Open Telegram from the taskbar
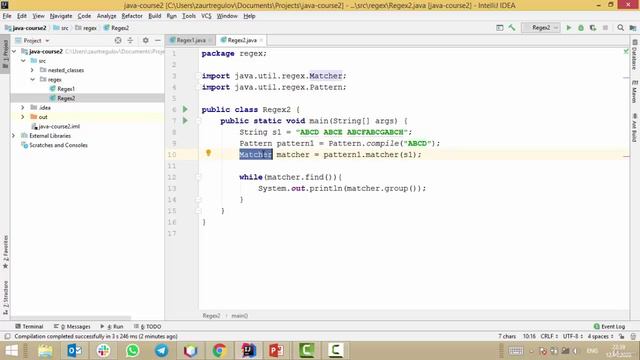Viewport: 640px width, 360px height. coord(161,351)
